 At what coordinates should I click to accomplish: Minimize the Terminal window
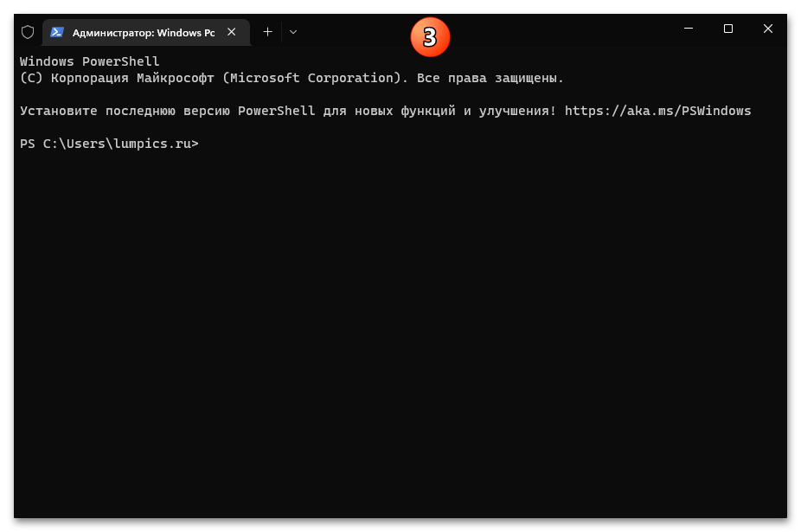(x=689, y=29)
